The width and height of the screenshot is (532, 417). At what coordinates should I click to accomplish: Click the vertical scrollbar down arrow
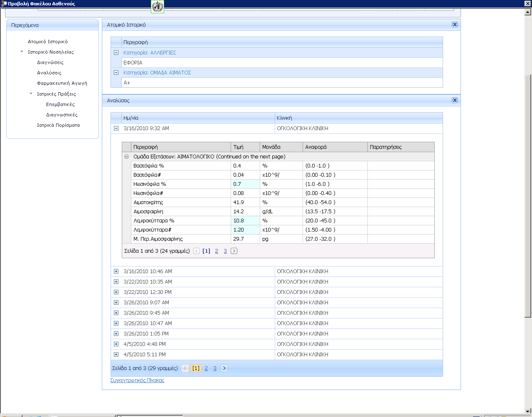[x=528, y=412]
